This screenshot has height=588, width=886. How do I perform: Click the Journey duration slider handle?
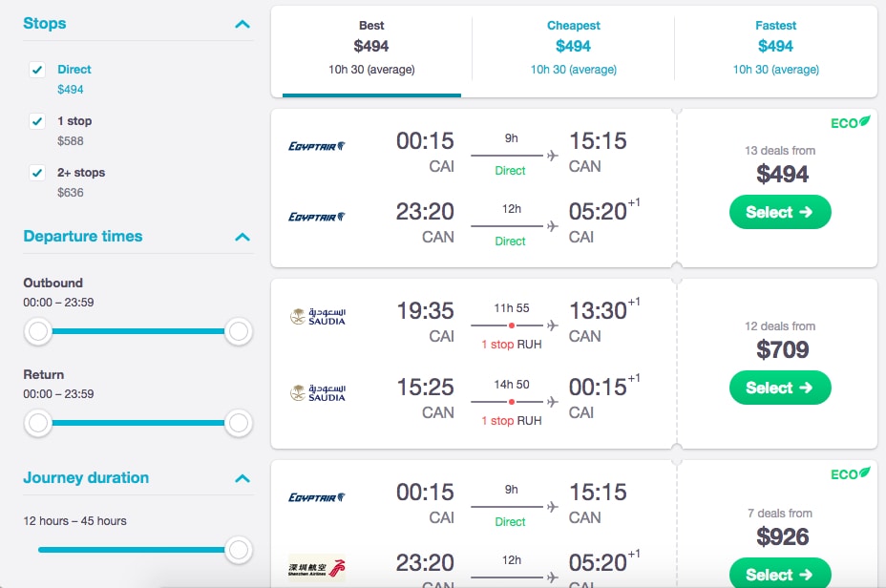point(239,549)
